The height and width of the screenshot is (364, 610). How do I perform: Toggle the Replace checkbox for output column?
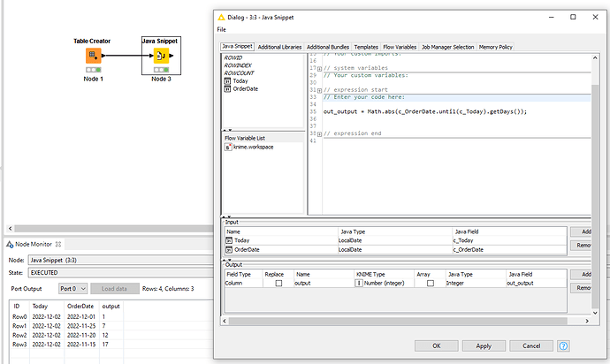click(x=278, y=283)
